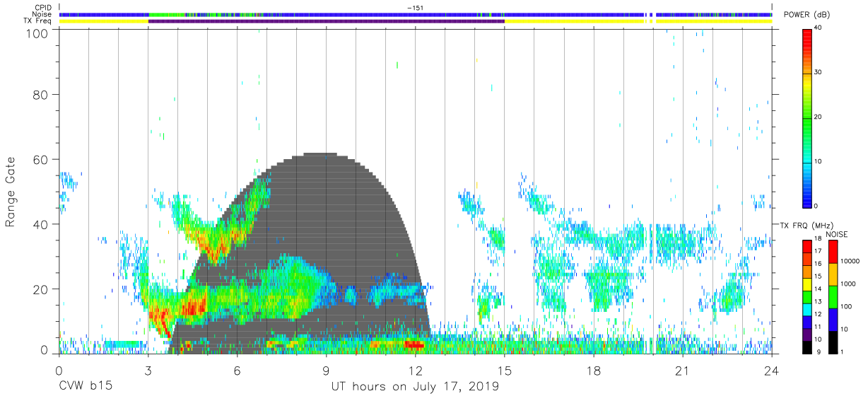Click the 'UT hours on July 17, 2019' label

415,387
